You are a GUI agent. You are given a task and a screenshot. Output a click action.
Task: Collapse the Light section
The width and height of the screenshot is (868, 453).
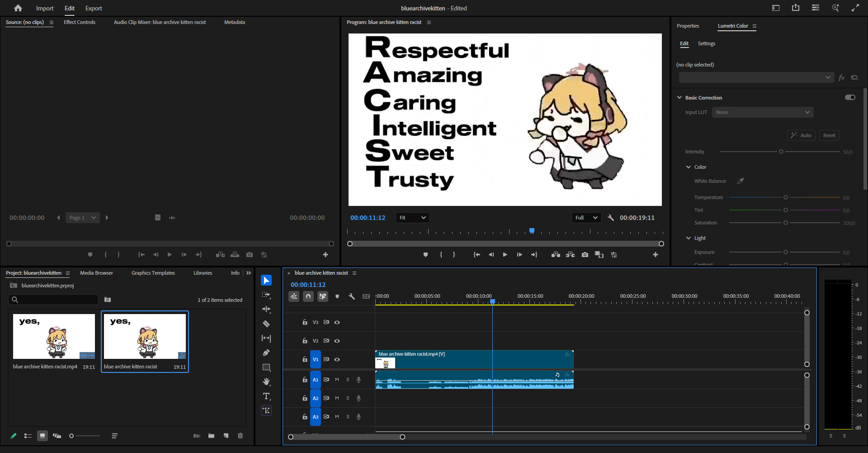pos(689,238)
